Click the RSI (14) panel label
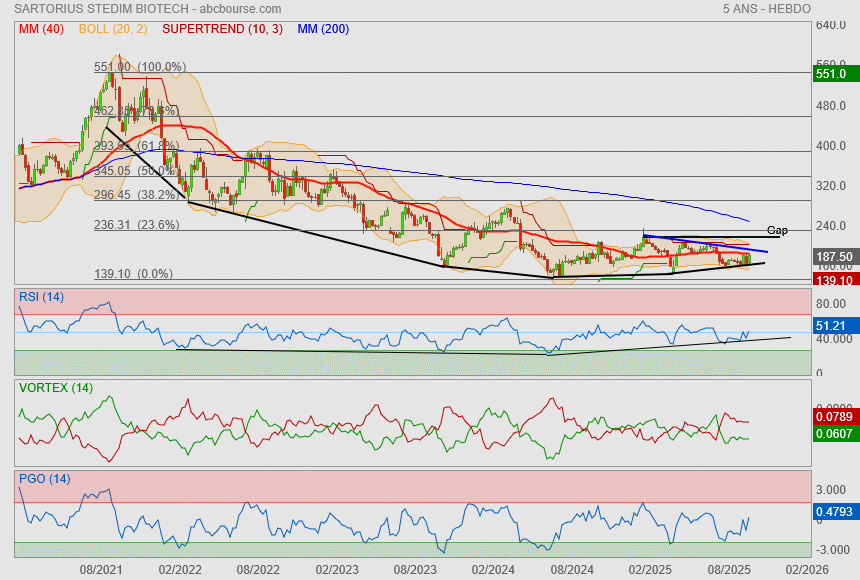This screenshot has height=580, width=860. click(41, 295)
